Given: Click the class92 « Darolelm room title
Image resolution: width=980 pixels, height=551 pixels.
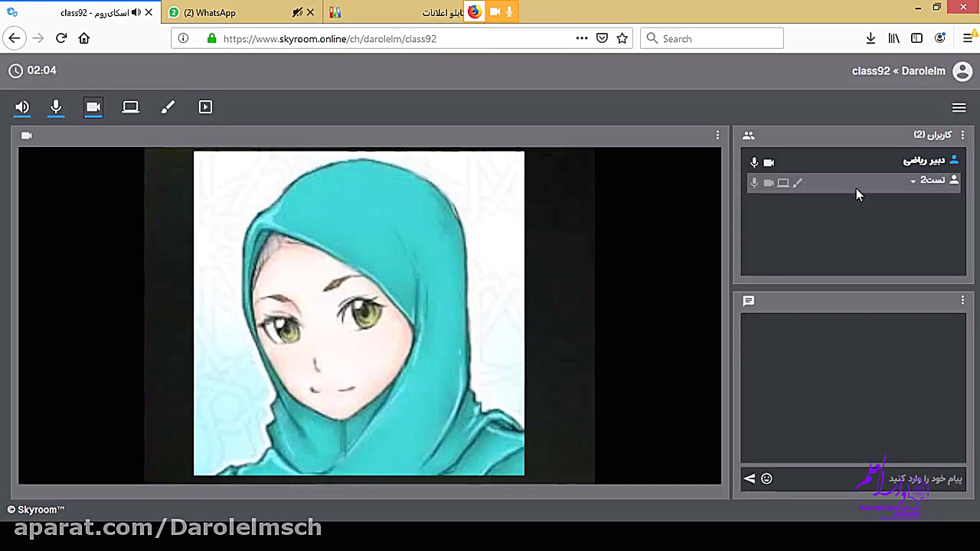Looking at the screenshot, I should pos(899,71).
